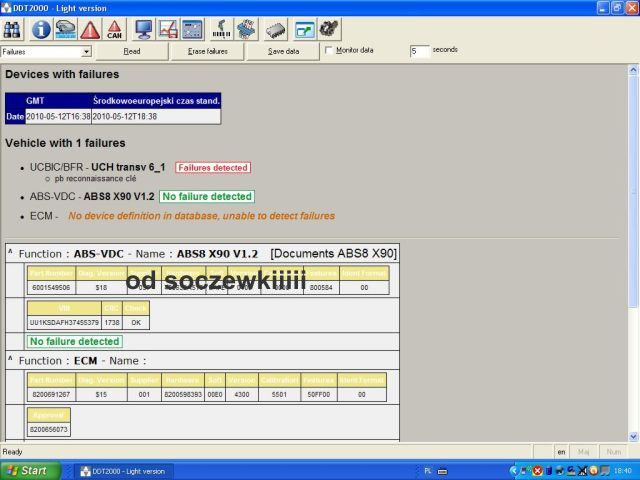Image resolution: width=640 pixels, height=480 pixels.
Task: Expand hidden tray icons arrow
Action: pos(514,471)
